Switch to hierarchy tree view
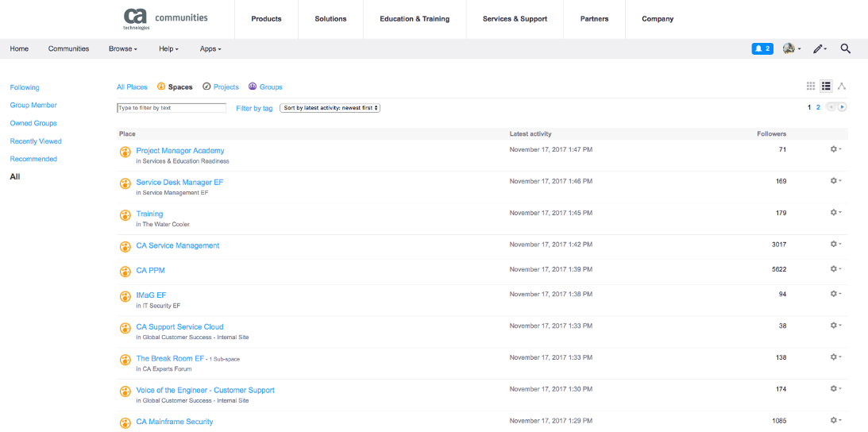 842,86
